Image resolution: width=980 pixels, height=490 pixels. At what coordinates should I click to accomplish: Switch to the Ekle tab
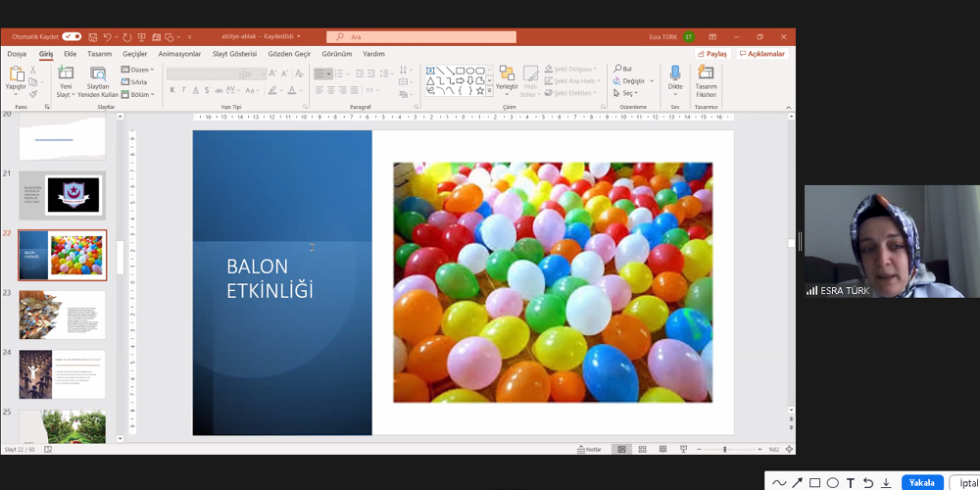[70, 54]
